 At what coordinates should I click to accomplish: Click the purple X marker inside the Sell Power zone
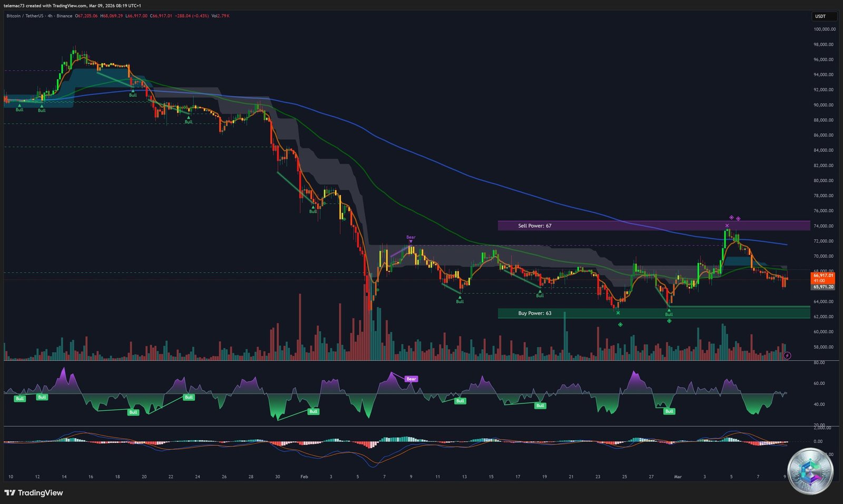[727, 225]
